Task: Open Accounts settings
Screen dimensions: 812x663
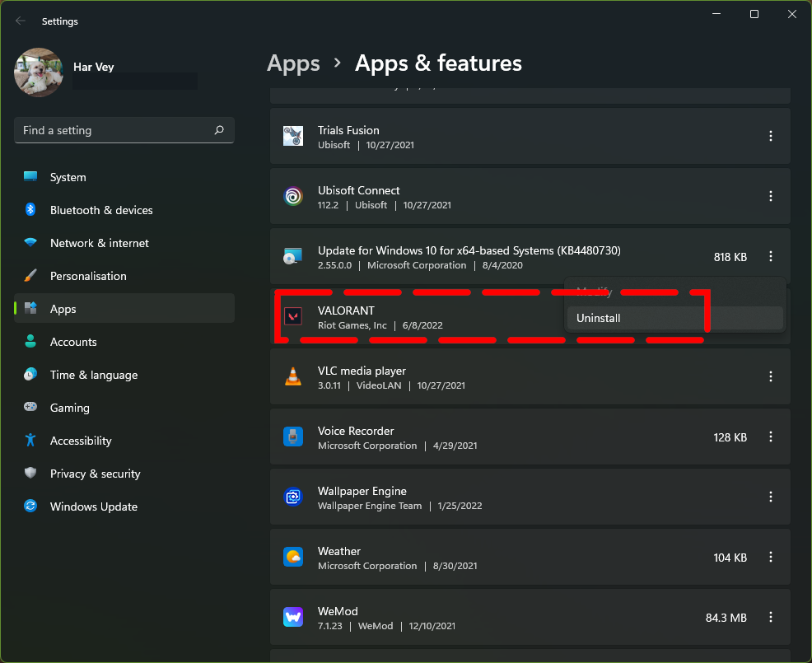Action: coord(124,342)
